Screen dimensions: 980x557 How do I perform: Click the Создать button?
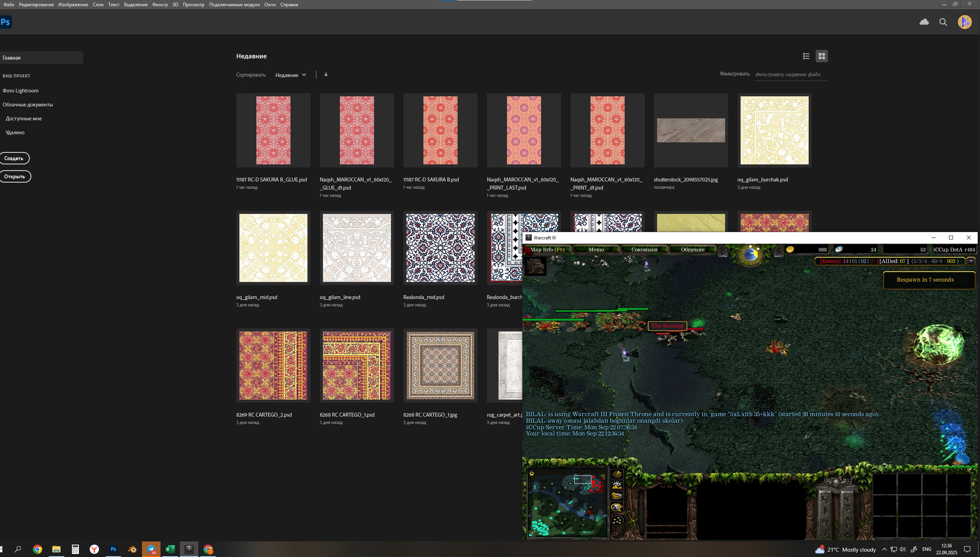point(14,158)
